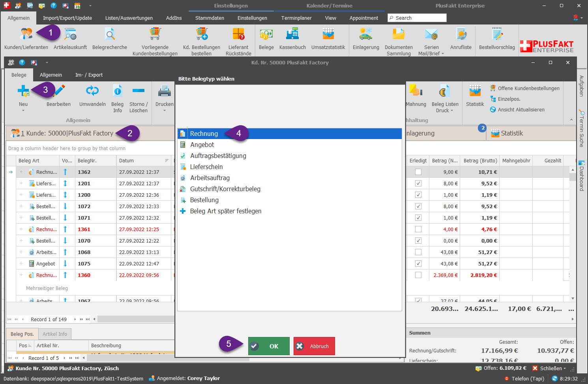Screen dimensions: 588x384
Task: Open Offene Kundenbestellungen
Action: pos(525,88)
